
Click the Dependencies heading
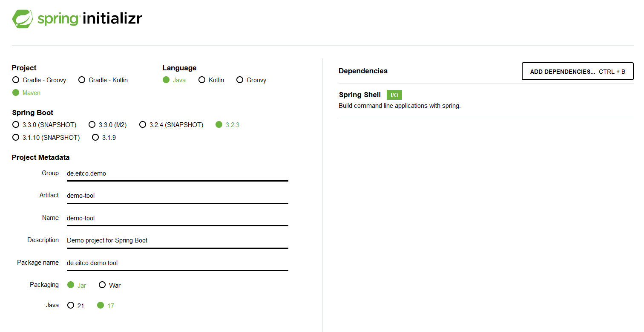pos(363,71)
